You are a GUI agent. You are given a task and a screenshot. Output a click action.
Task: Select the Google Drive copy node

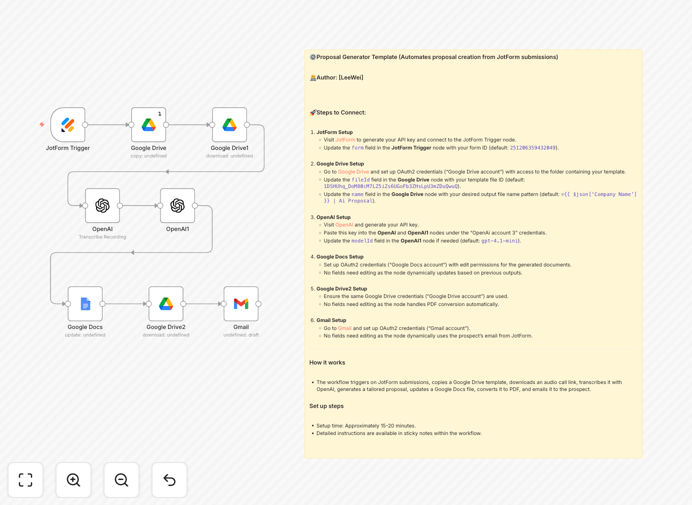pyautogui.click(x=149, y=125)
